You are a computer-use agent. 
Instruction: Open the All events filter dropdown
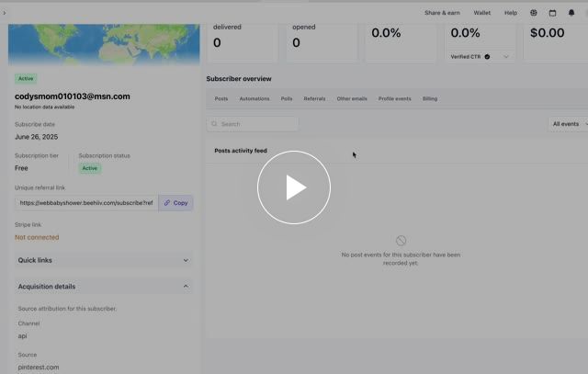pos(568,124)
